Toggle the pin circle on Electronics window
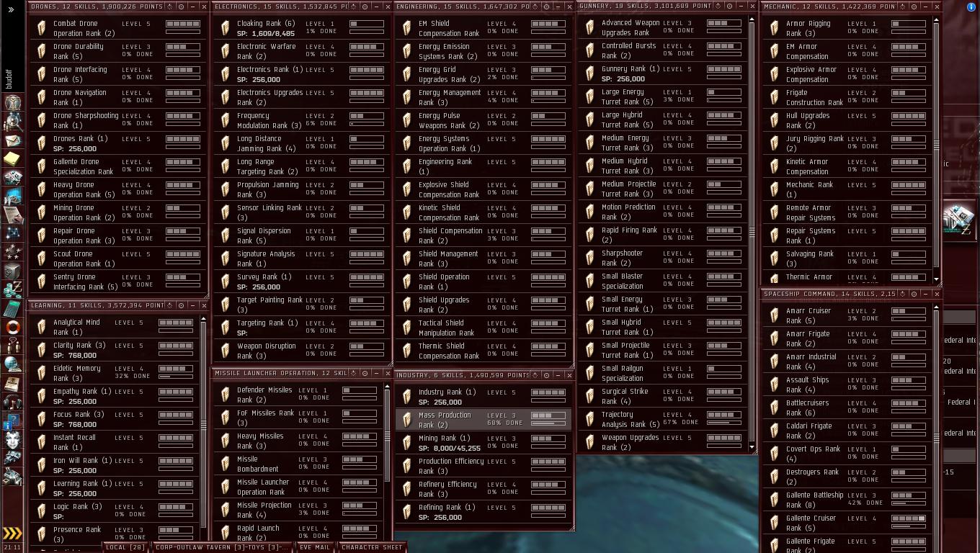Image resolution: width=980 pixels, height=553 pixels. click(x=365, y=6)
